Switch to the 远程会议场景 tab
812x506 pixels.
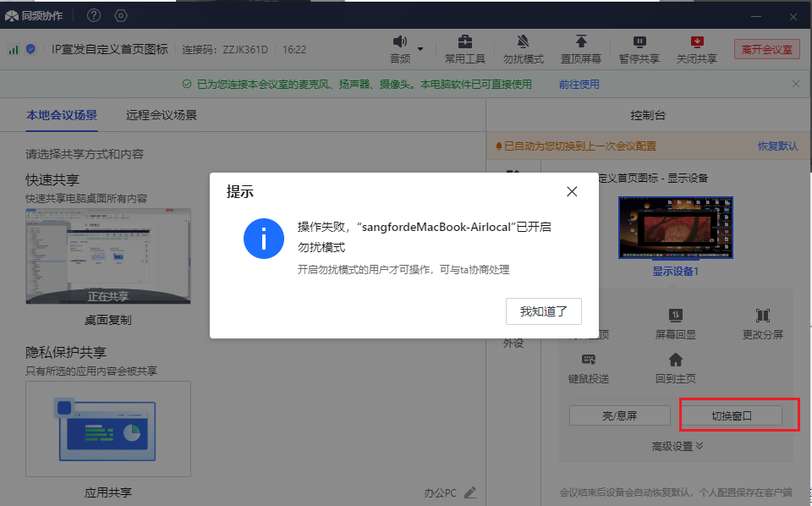click(162, 115)
